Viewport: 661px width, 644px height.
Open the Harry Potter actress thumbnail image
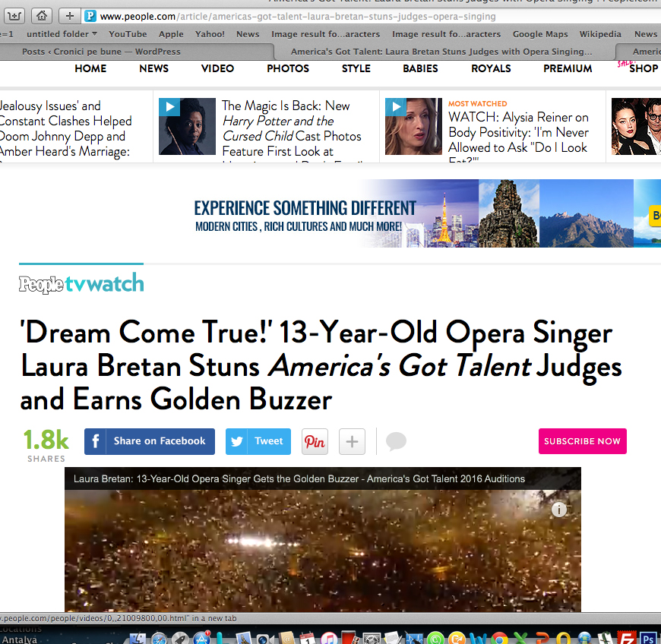coord(187,126)
